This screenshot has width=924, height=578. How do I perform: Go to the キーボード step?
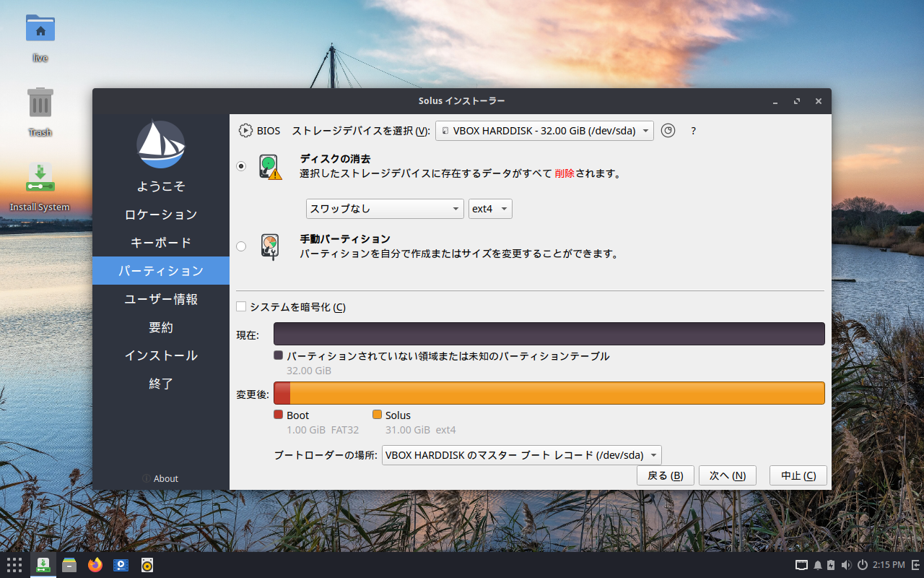pyautogui.click(x=161, y=243)
